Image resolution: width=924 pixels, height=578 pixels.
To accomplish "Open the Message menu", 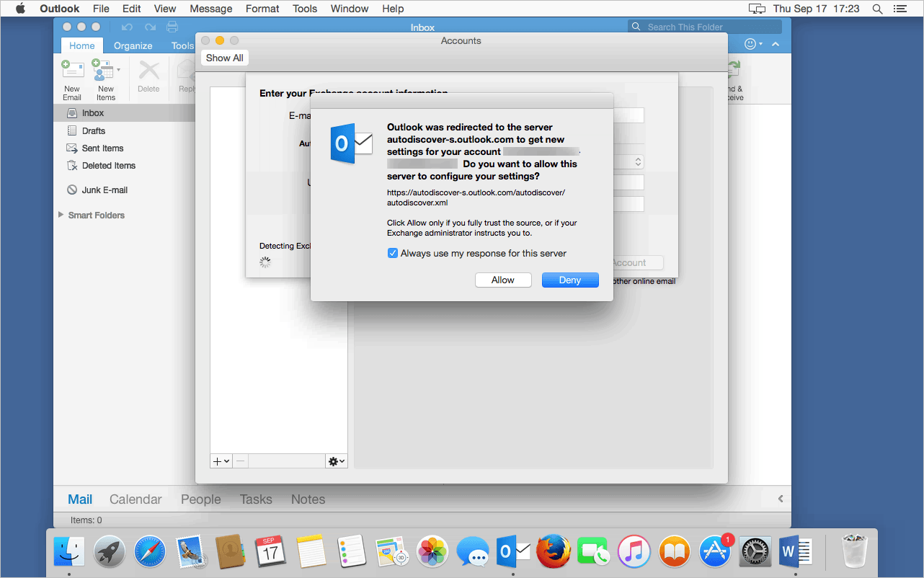I will click(x=211, y=9).
